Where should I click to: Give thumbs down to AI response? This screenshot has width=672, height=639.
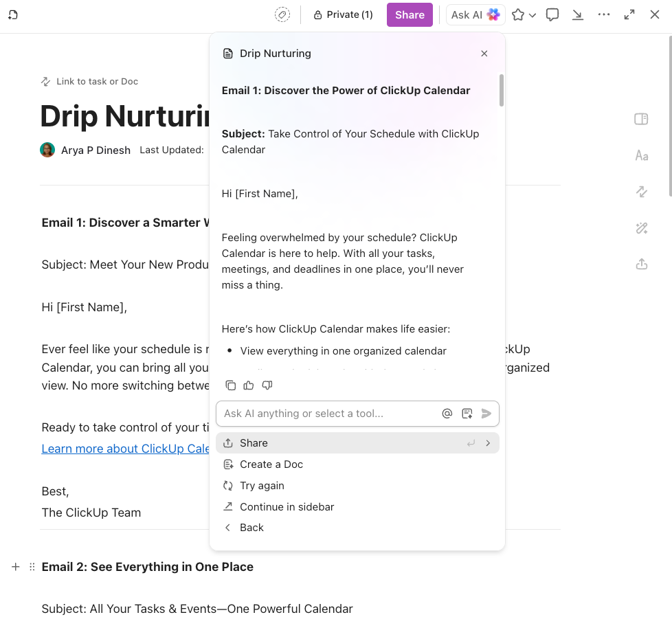267,385
